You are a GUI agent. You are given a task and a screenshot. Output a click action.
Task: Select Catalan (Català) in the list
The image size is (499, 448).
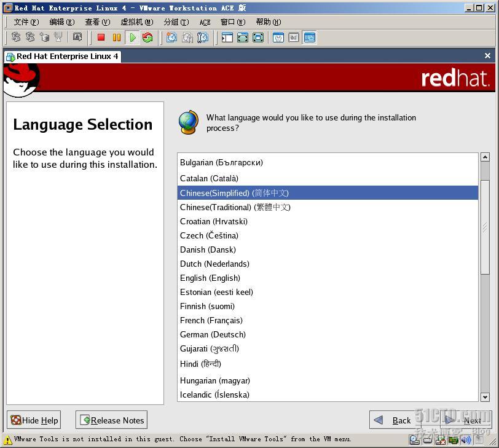pos(328,178)
